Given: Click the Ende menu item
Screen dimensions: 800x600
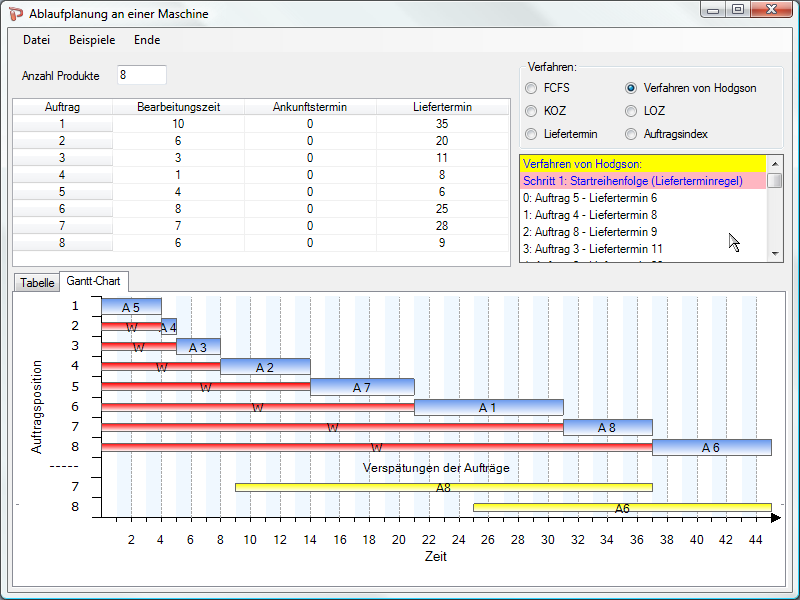Looking at the screenshot, I should tap(147, 40).
